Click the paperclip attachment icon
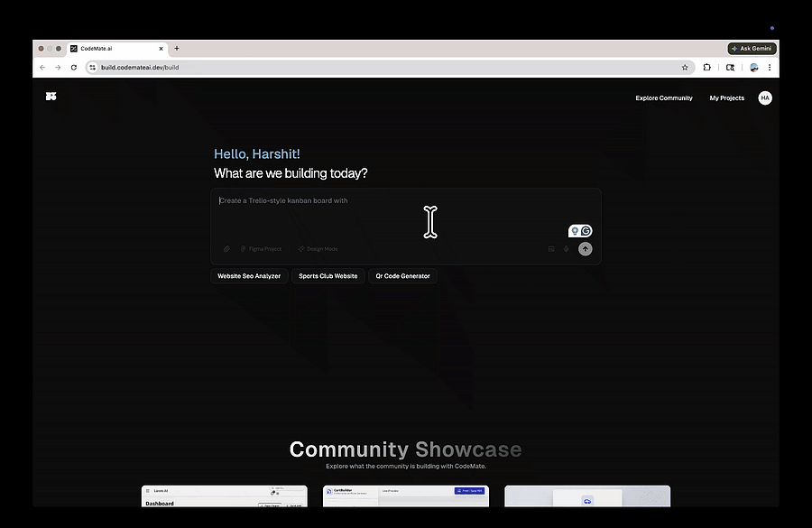 coord(226,249)
